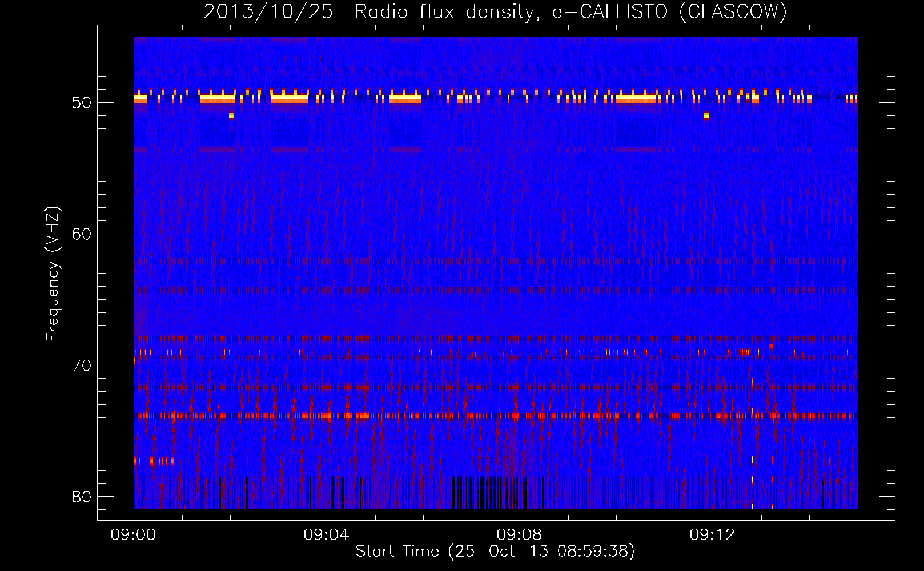Click the 'Start Time (25-Oct-13 08:59:38)' label
This screenshot has height=571, width=924.
(x=495, y=552)
